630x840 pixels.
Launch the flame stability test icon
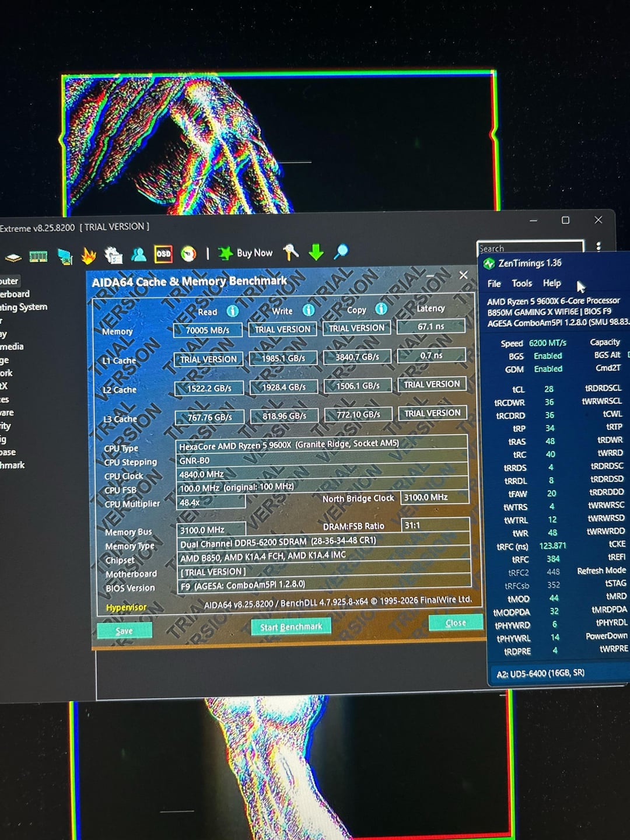(89, 255)
